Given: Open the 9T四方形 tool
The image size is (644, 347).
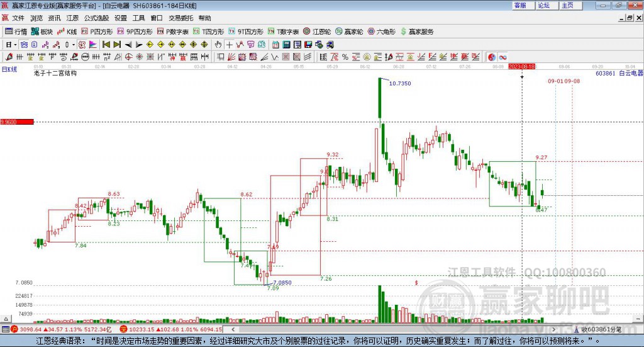Looking at the screenshot, I should pyautogui.click(x=246, y=31).
